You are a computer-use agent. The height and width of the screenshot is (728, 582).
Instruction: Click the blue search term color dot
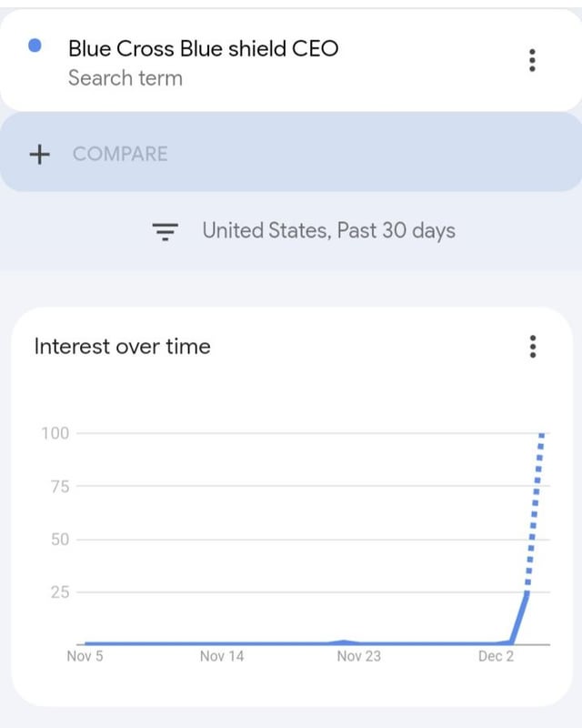(35, 45)
